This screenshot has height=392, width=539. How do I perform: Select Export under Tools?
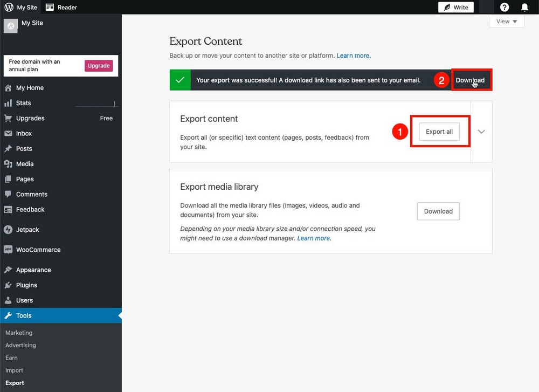[15, 383]
